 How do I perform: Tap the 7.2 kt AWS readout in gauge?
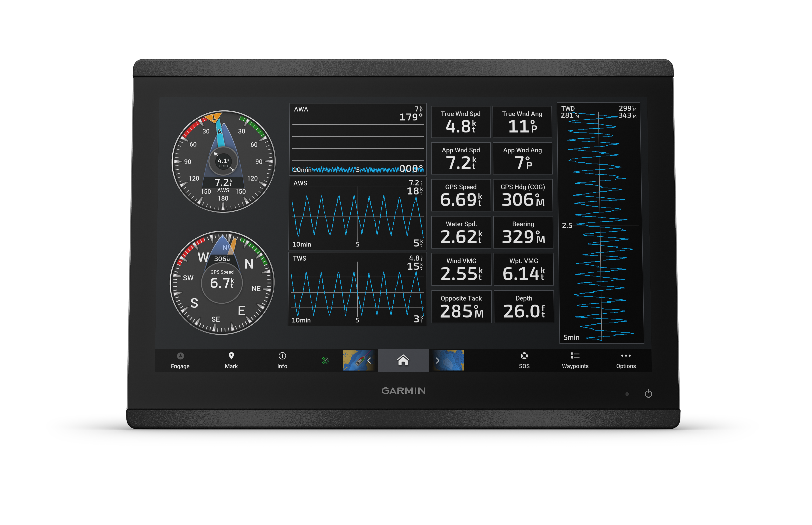click(223, 183)
